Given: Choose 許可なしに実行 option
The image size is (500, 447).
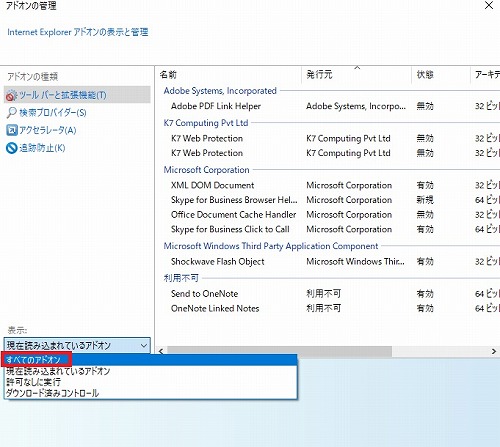Looking at the screenshot, I should 150,382.
